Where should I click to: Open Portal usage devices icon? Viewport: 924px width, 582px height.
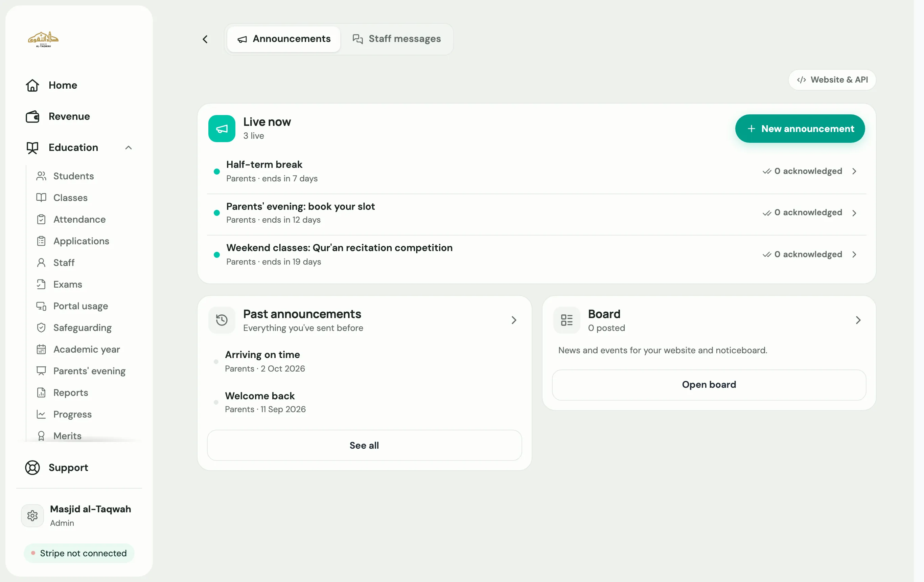click(x=41, y=306)
